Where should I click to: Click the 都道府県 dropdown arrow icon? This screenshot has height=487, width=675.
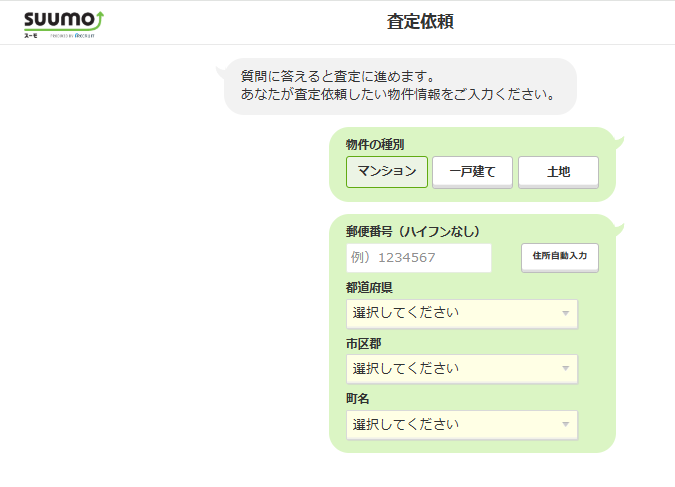[565, 314]
